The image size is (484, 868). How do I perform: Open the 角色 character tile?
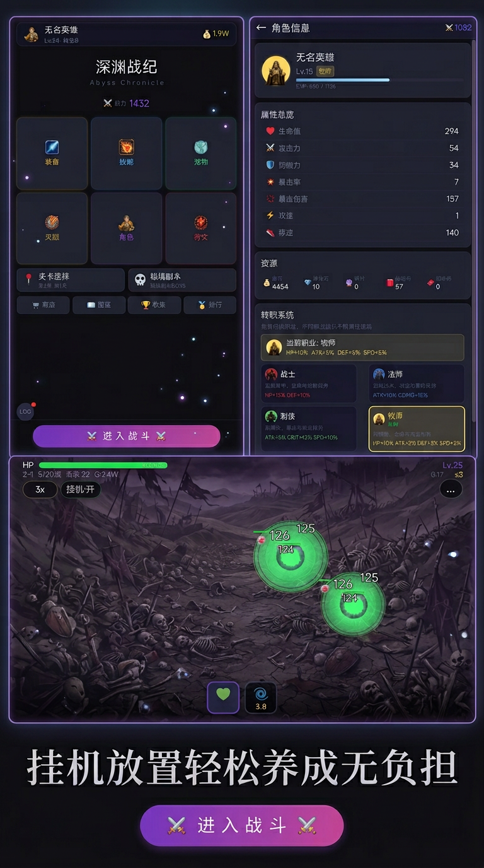pos(127,228)
